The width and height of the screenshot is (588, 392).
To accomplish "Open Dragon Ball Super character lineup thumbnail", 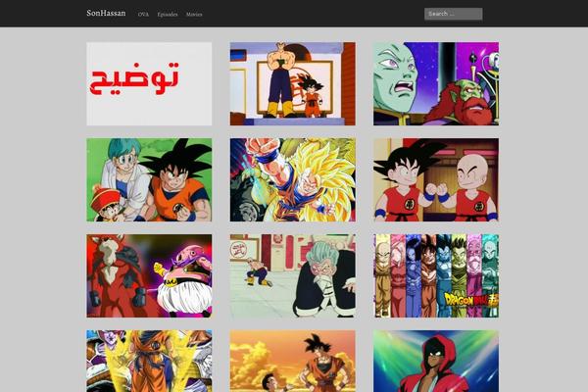I will (x=436, y=275).
